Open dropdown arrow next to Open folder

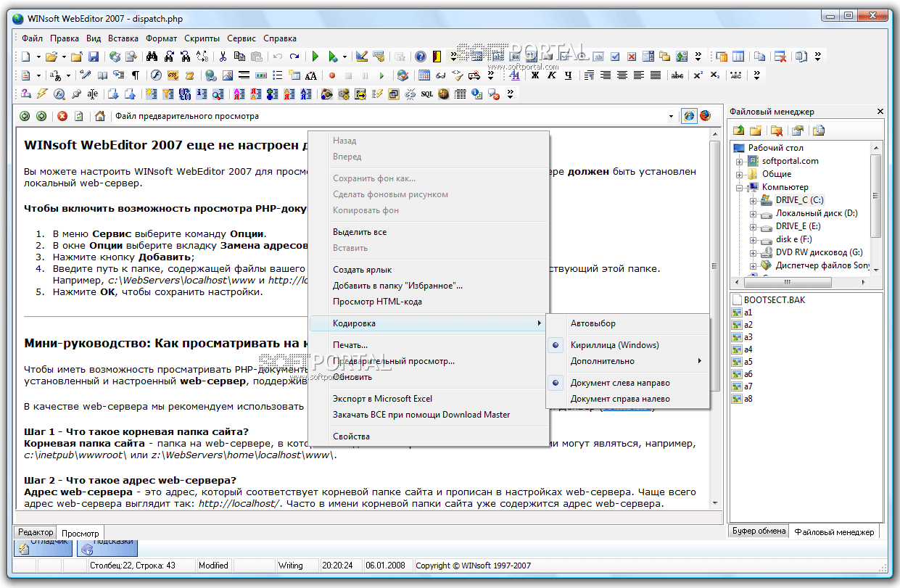click(64, 57)
